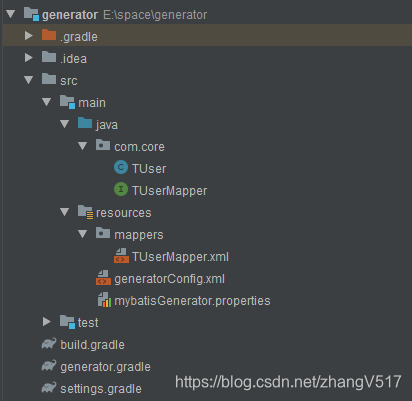412x401 pixels.
Task: Click the .idea folder icon
Action: point(49,57)
